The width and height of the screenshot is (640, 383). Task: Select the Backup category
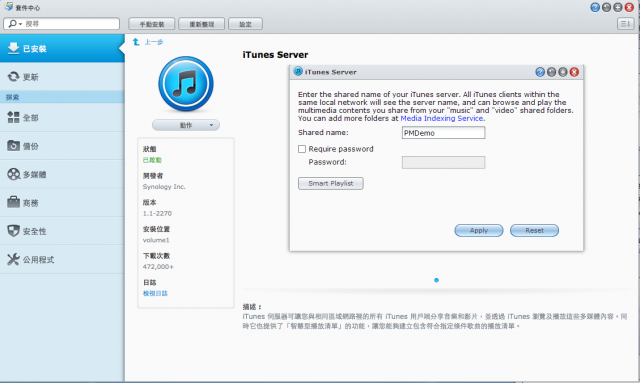(62, 146)
